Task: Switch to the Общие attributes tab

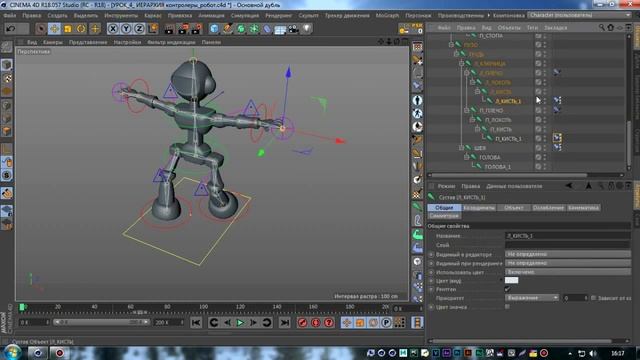Action: (x=444, y=208)
